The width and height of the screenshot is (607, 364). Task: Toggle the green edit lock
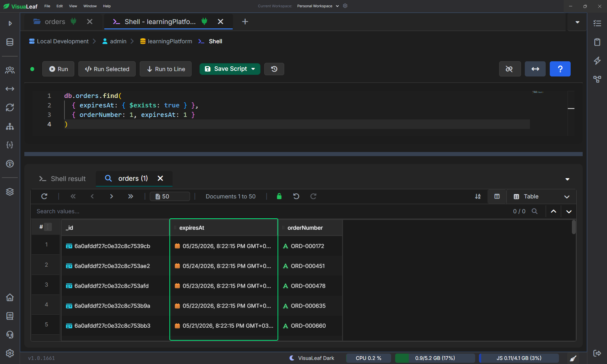(279, 196)
